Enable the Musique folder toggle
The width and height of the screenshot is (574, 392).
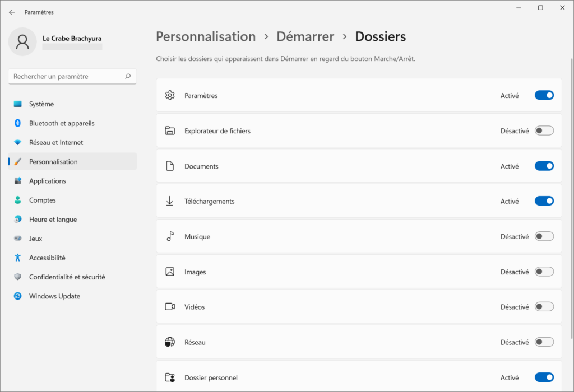pos(544,237)
